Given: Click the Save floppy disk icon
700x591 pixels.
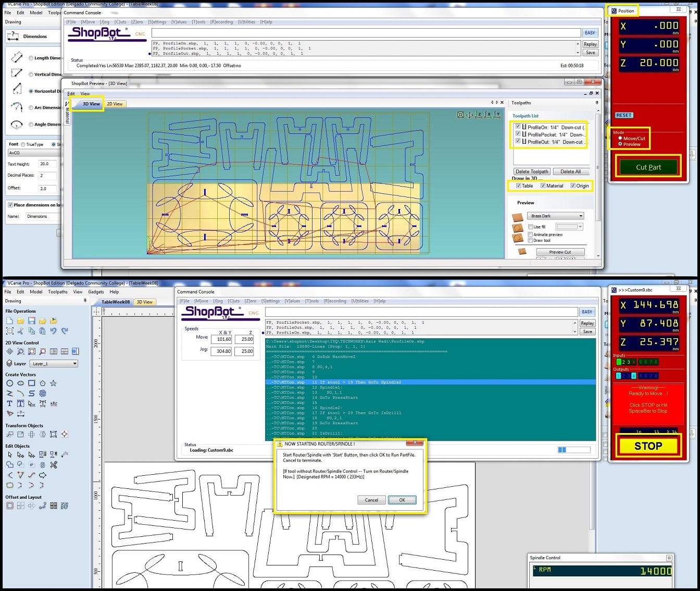Looking at the screenshot, I should coord(32,321).
